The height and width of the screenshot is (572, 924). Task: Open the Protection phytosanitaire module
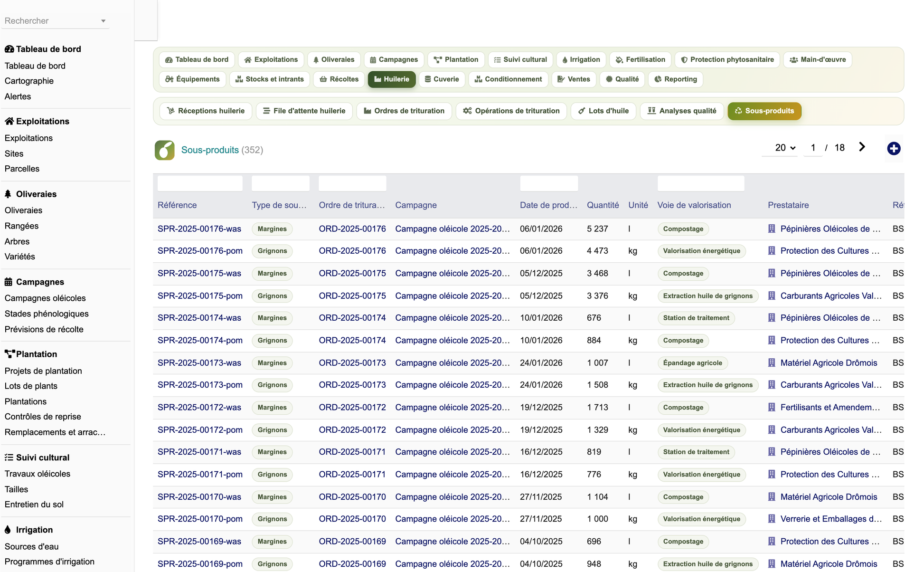coord(727,59)
